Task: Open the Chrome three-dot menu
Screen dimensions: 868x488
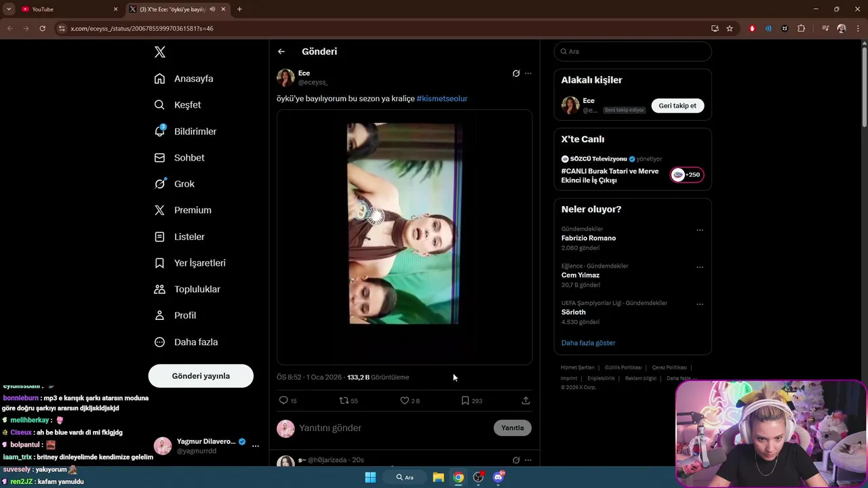Action: (858, 28)
